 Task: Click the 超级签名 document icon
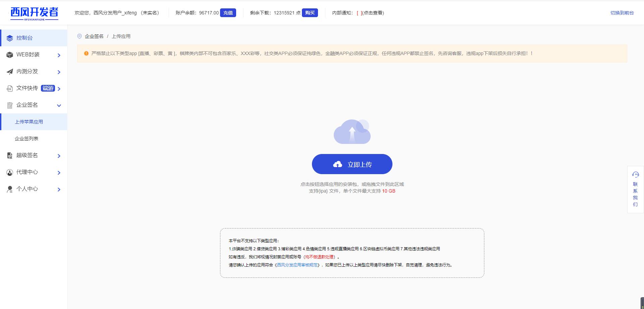(x=10, y=155)
